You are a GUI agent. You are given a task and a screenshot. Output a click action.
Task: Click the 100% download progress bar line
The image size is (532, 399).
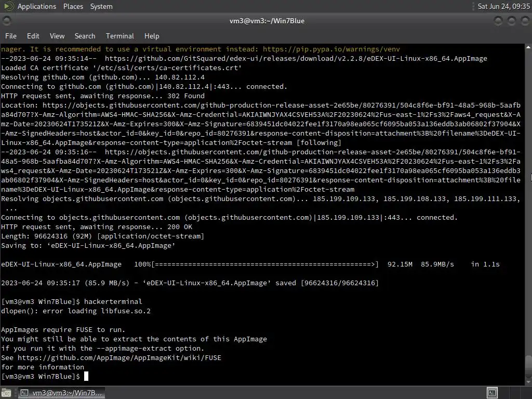click(x=250, y=264)
